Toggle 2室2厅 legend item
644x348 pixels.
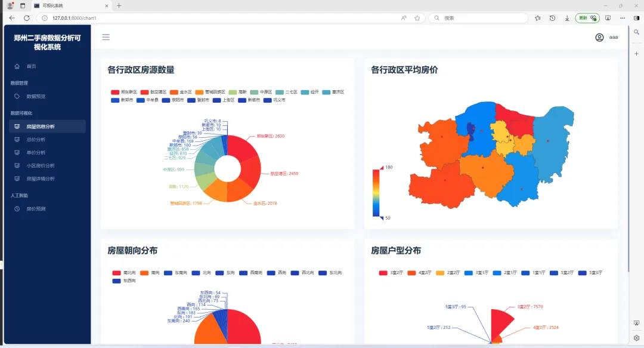click(448, 273)
